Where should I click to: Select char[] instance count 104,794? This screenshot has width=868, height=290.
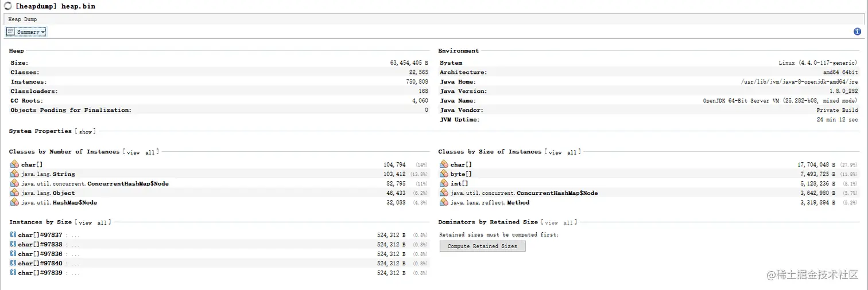point(393,165)
